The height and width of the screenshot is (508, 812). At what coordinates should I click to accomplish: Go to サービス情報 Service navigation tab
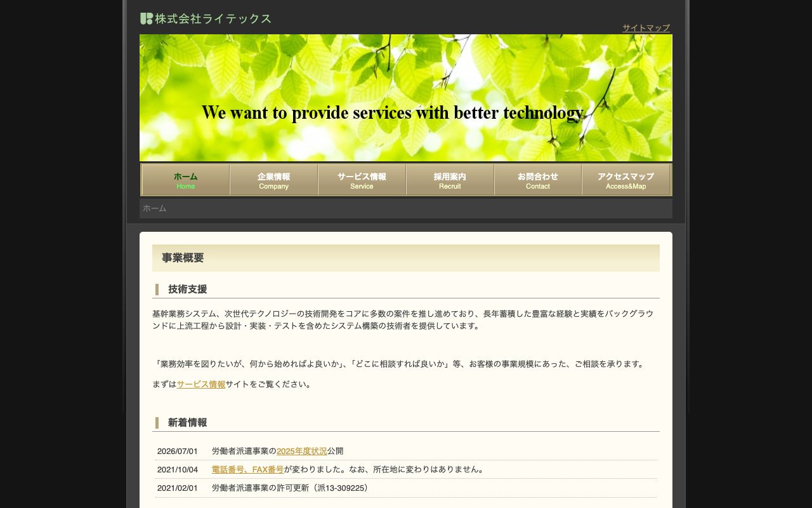point(362,180)
